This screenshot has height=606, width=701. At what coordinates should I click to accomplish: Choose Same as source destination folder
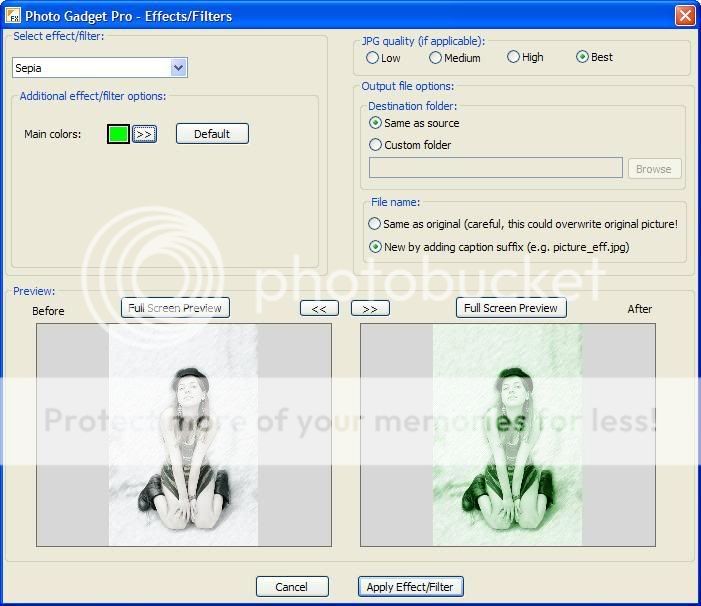click(376, 123)
